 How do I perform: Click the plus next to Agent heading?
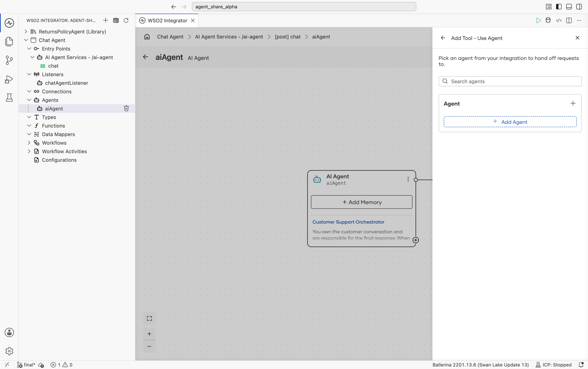[573, 103]
